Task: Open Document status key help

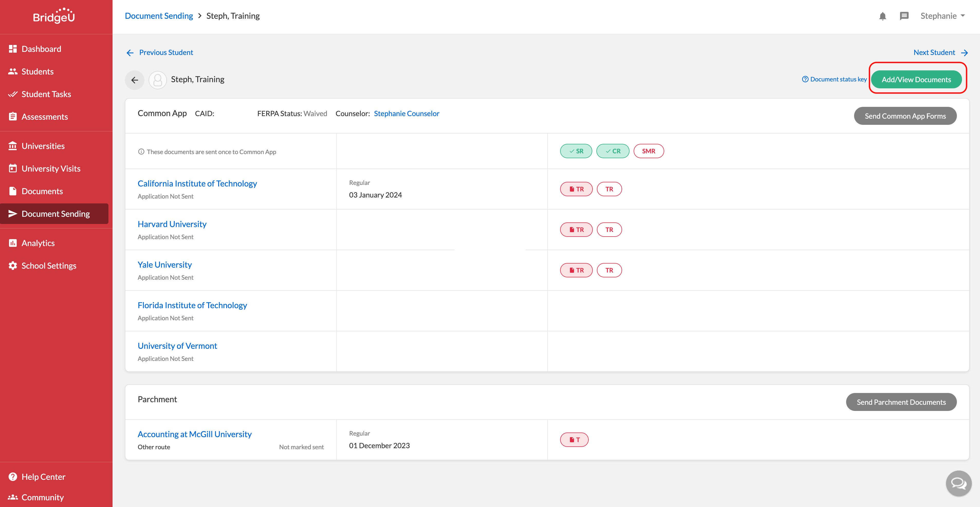Action: click(x=834, y=79)
